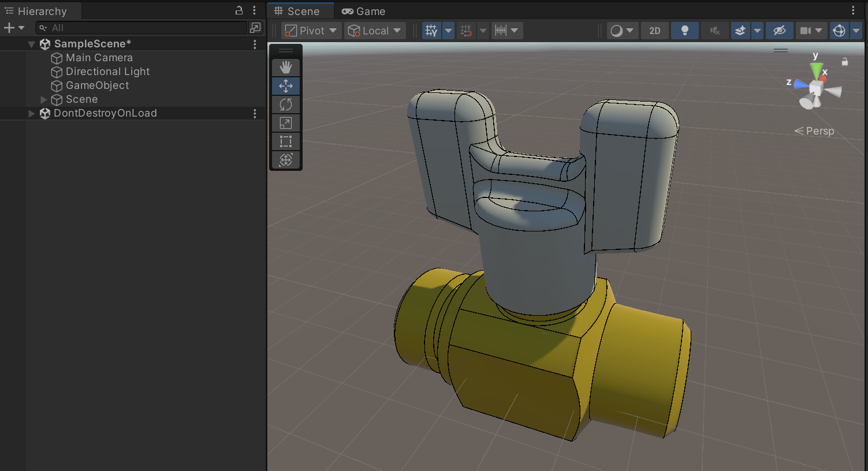Select the Hand view tool

click(x=286, y=68)
